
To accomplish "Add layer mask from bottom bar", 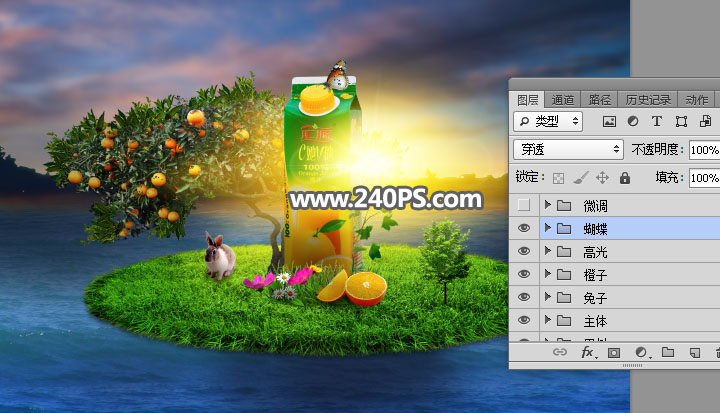I will [614, 353].
